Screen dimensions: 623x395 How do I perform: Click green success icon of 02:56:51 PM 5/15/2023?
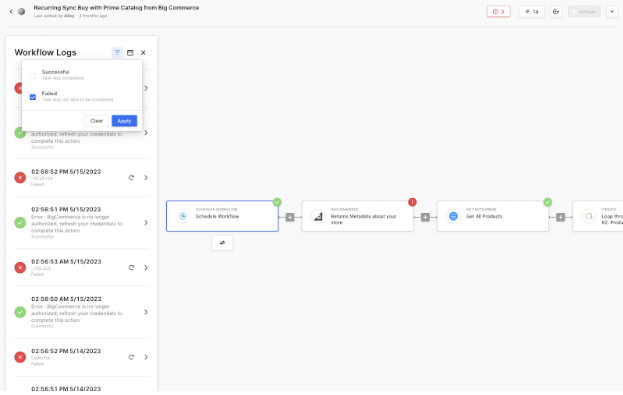click(20, 223)
